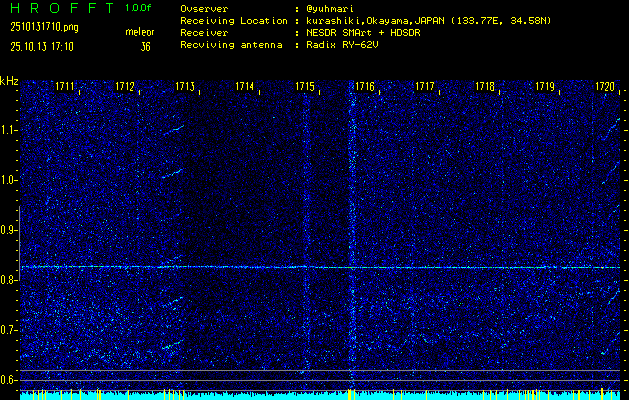Click the meteor count 36

tap(146, 46)
